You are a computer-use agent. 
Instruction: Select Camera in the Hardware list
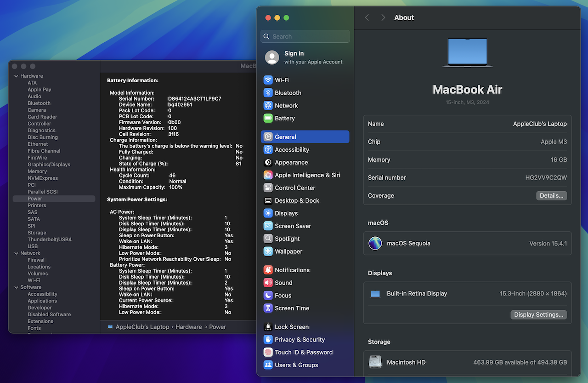click(37, 110)
